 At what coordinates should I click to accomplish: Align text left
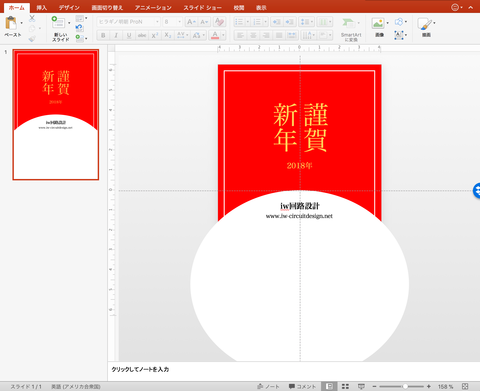[x=240, y=35]
